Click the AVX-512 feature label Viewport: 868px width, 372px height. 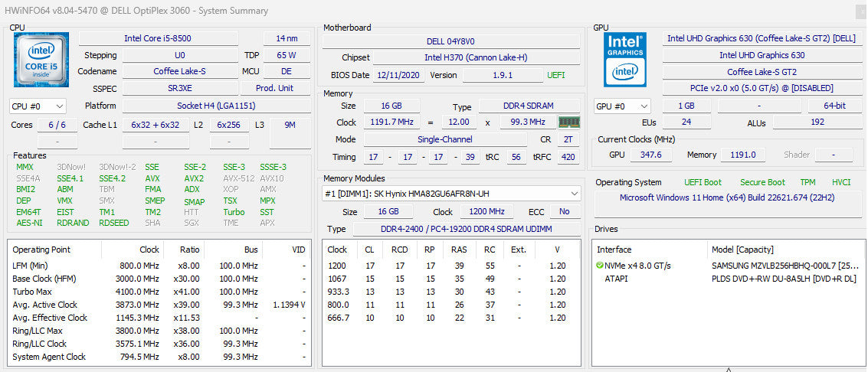pyautogui.click(x=238, y=178)
